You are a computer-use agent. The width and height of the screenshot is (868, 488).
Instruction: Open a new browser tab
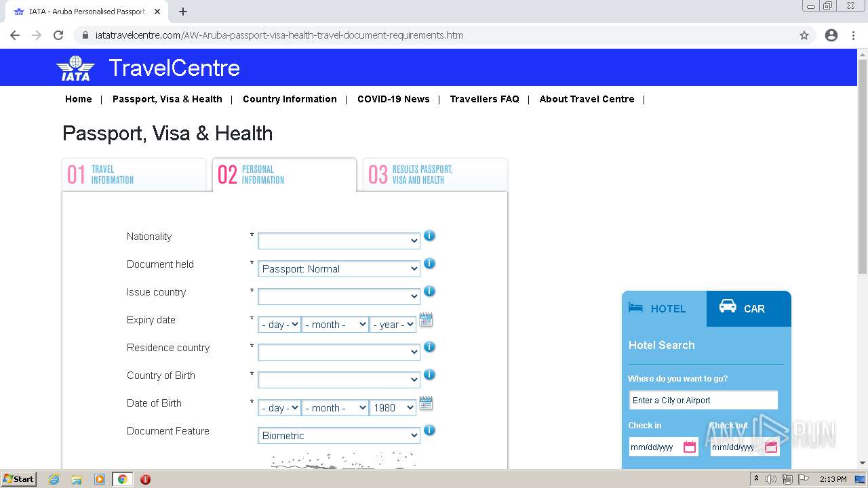point(183,12)
